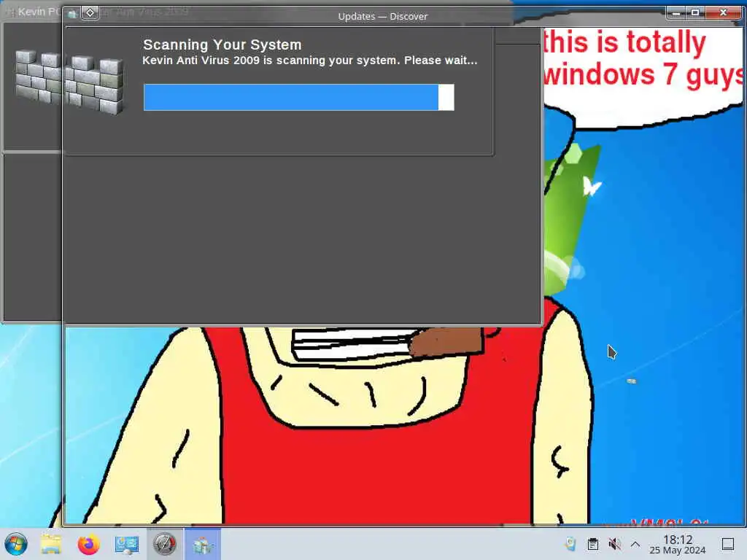Image resolution: width=747 pixels, height=560 pixels.
Task: Close the Updates — Discover window
Action: (723, 12)
